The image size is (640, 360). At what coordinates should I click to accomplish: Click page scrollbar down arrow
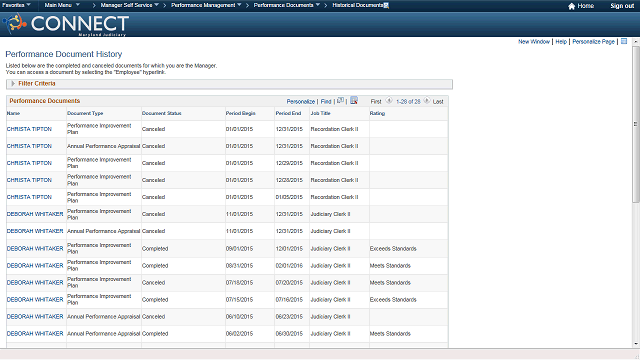click(x=636, y=344)
